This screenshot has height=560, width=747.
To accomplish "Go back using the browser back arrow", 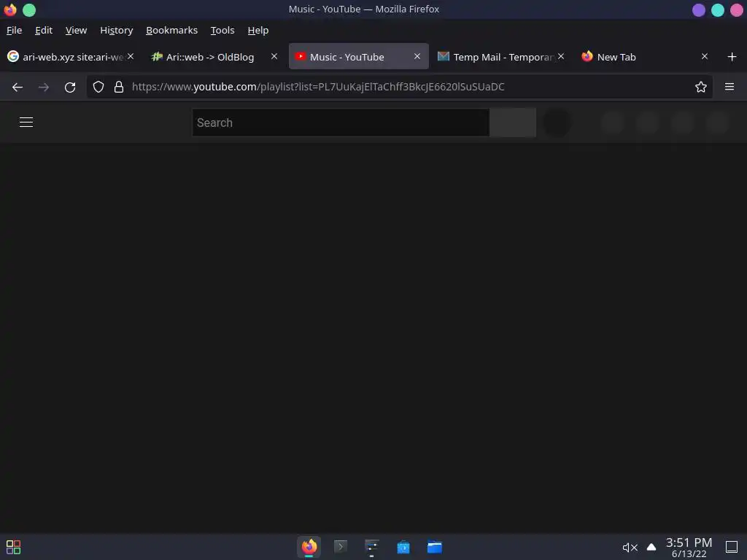I will [x=18, y=87].
